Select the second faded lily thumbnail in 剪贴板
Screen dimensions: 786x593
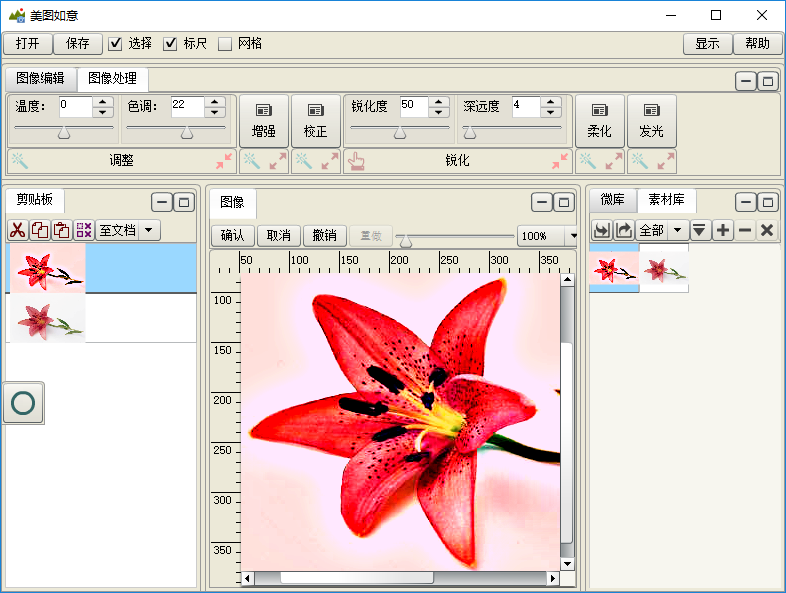48,318
